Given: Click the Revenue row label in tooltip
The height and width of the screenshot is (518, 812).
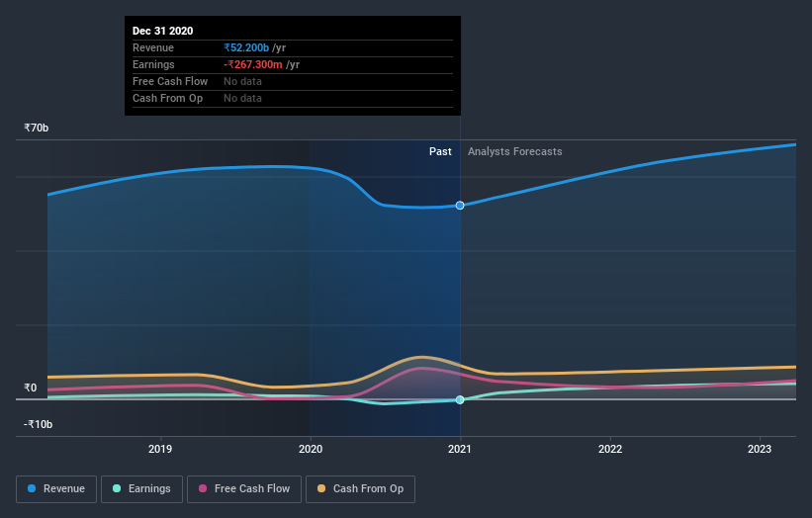Looking at the screenshot, I should click(x=153, y=47).
